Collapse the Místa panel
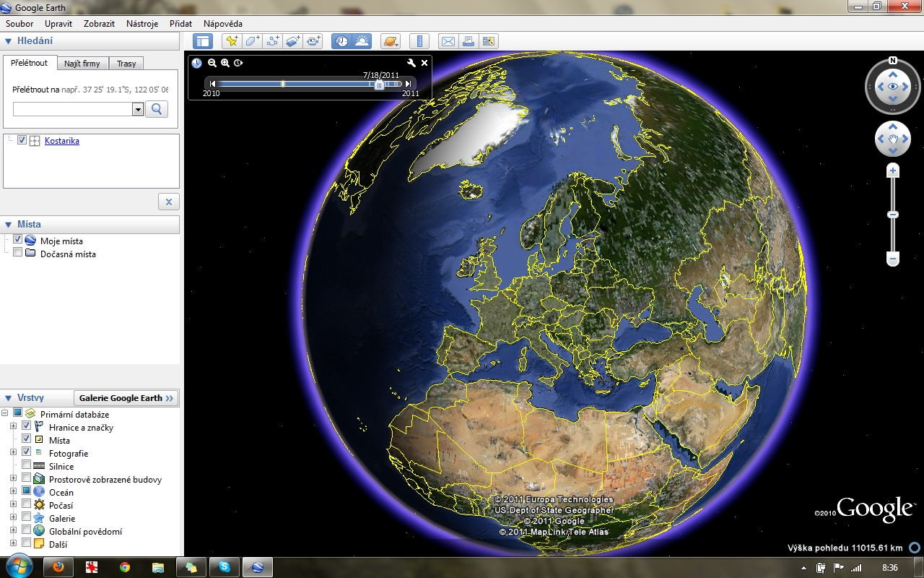Screen dimensions: 924x578 pos(9,225)
